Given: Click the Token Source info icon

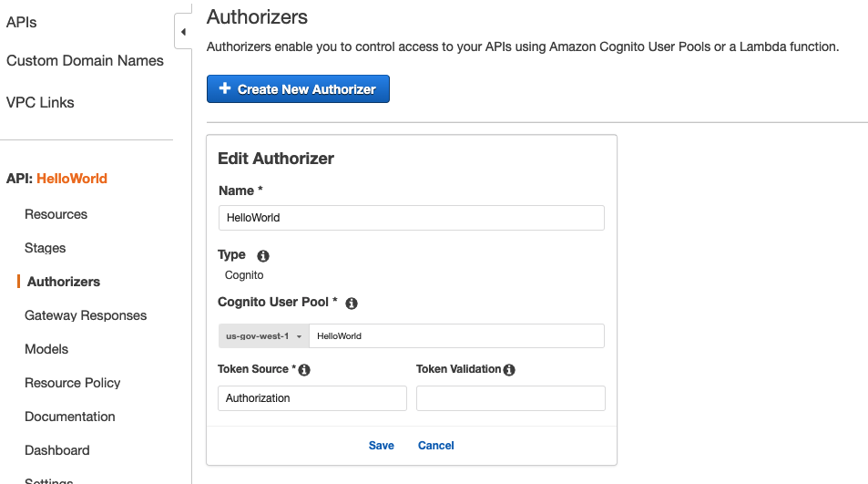Looking at the screenshot, I should [x=304, y=370].
